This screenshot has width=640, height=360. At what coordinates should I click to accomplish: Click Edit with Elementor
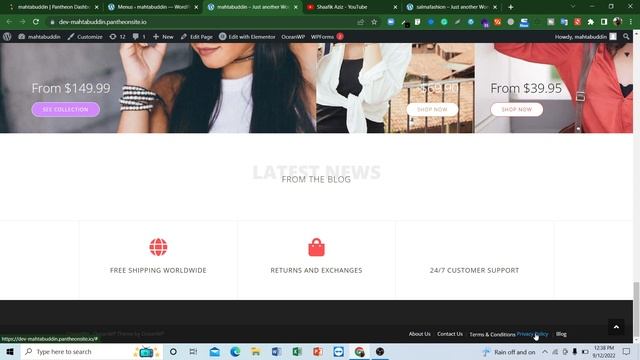(x=247, y=37)
